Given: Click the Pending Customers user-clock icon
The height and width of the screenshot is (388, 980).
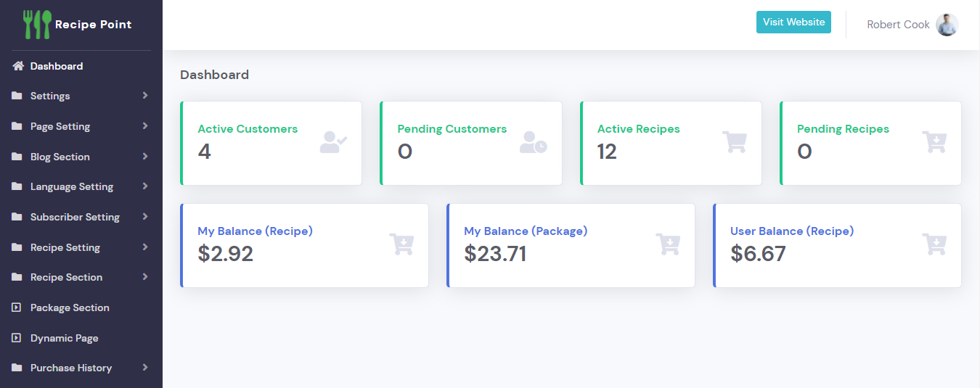Looking at the screenshot, I should click(534, 142).
